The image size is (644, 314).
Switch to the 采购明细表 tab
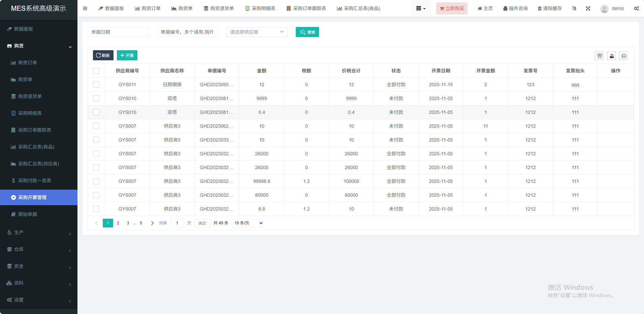260,8
